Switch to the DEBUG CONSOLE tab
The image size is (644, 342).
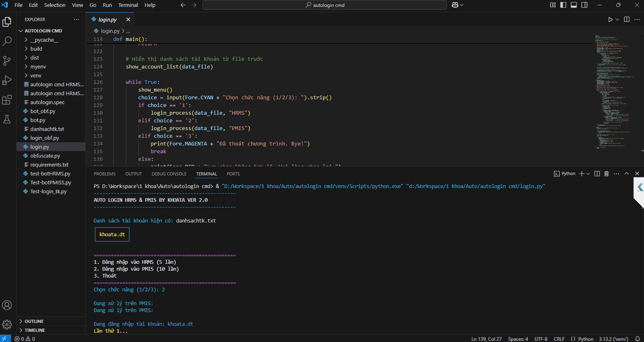coord(169,174)
